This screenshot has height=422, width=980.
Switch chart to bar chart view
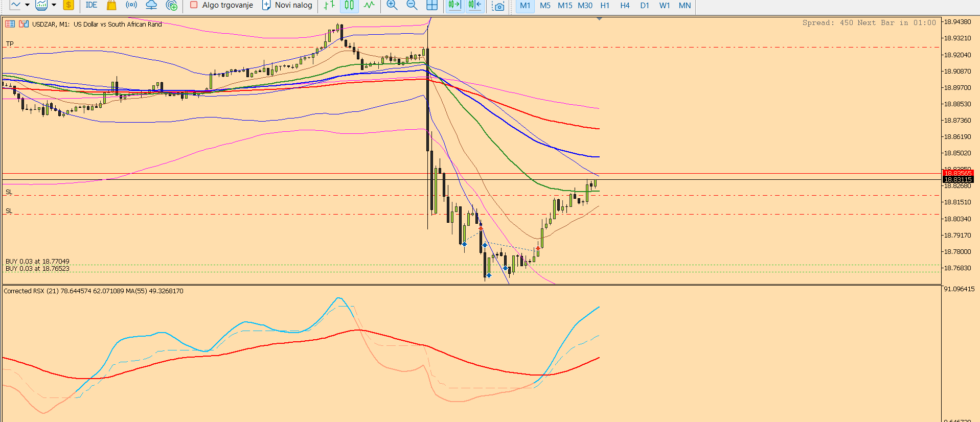[x=329, y=5]
